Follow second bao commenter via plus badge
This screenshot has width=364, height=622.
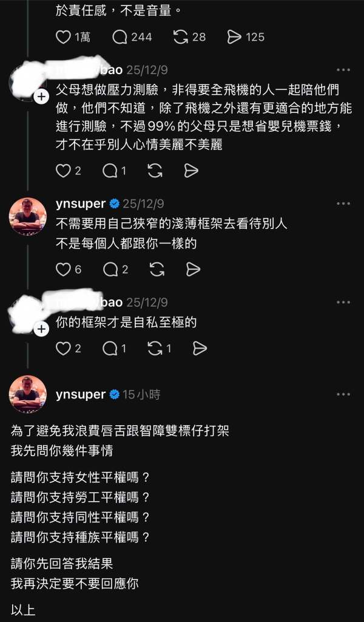click(x=41, y=329)
